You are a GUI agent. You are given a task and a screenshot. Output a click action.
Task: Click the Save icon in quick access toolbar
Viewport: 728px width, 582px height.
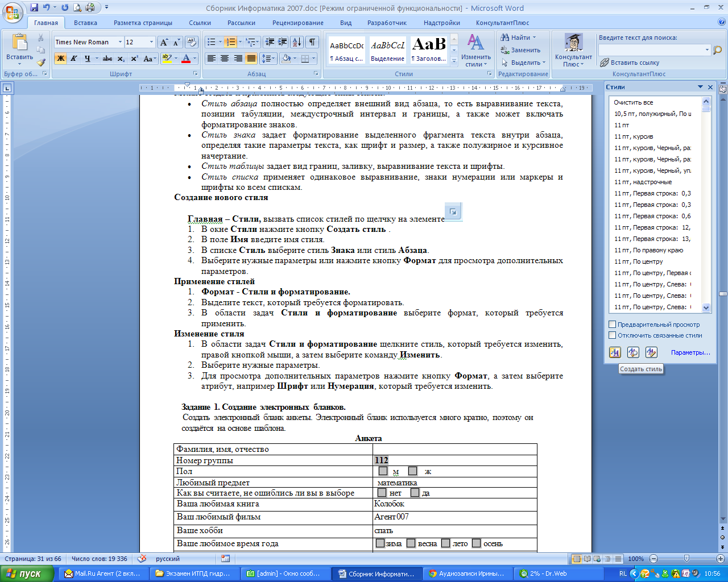point(34,7)
